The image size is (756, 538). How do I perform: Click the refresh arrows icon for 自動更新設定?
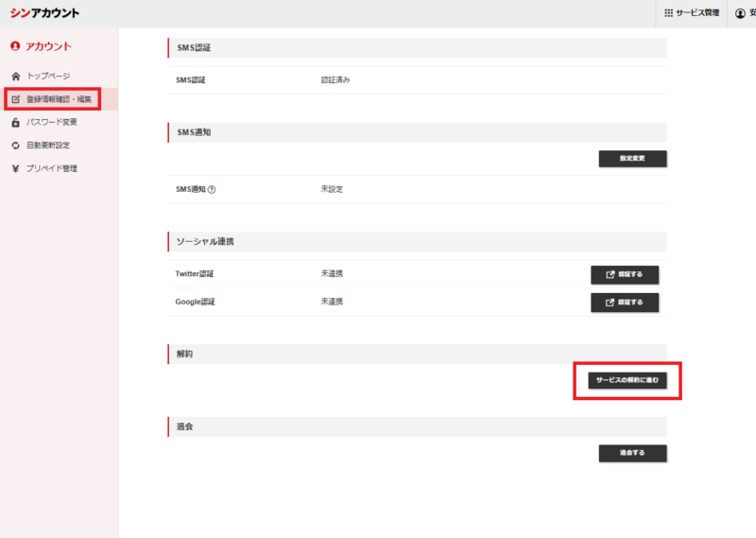[x=15, y=146]
